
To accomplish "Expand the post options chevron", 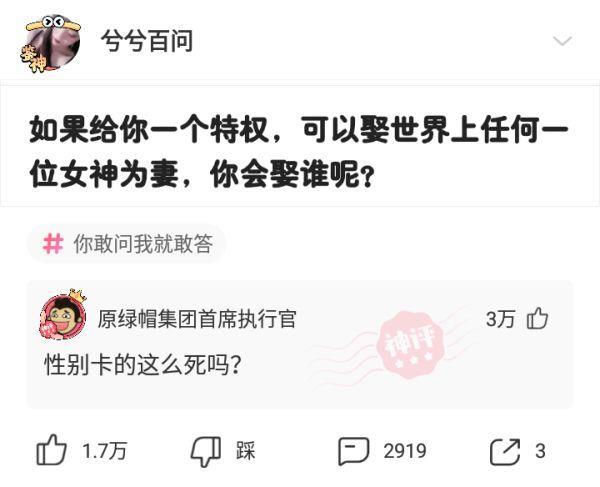I will [x=562, y=41].
